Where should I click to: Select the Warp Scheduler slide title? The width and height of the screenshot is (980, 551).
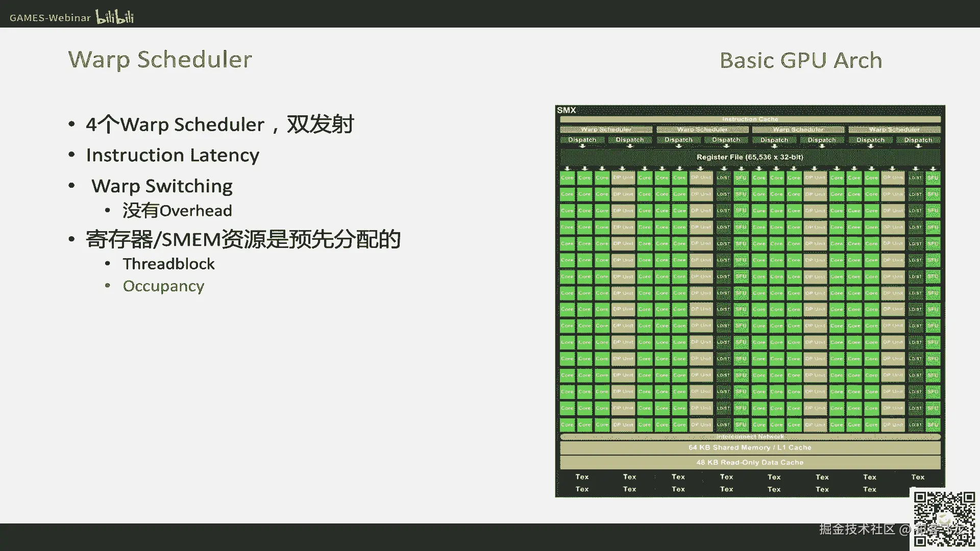tap(160, 60)
